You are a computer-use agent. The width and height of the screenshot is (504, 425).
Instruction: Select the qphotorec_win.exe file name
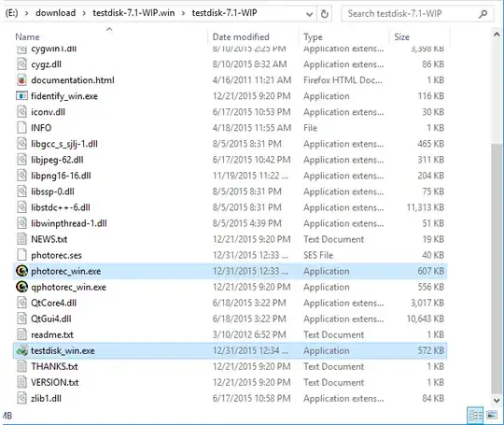pyautogui.click(x=68, y=287)
